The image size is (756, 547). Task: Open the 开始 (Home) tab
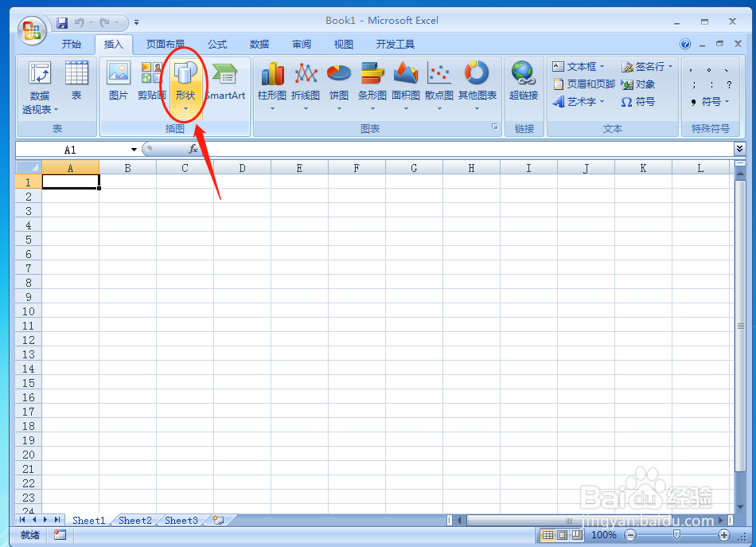coord(72,45)
